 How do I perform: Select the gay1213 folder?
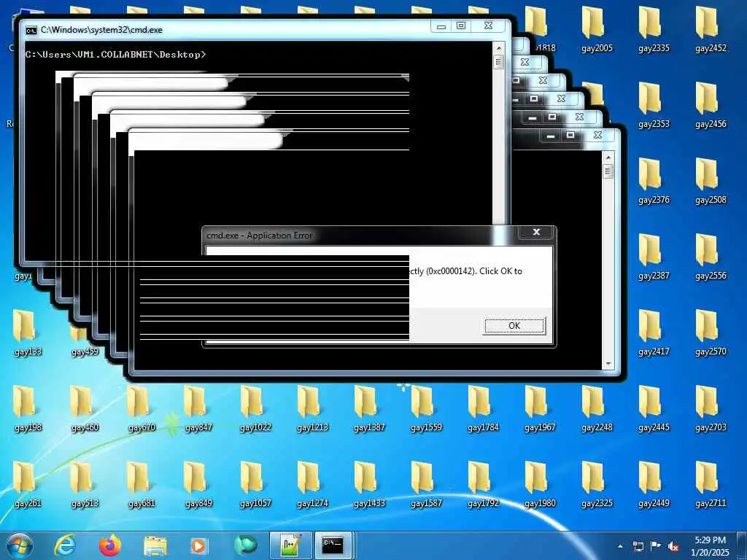312,408
